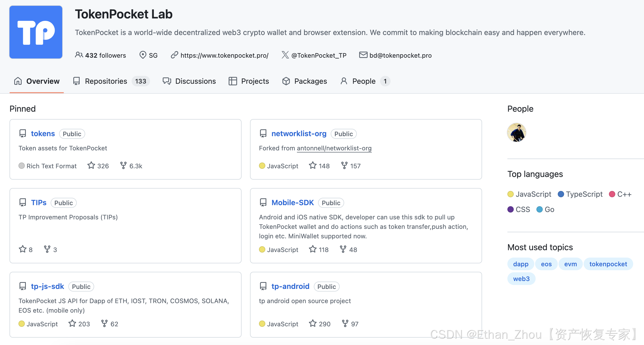Click the star icon on TIPs card

pos(23,249)
